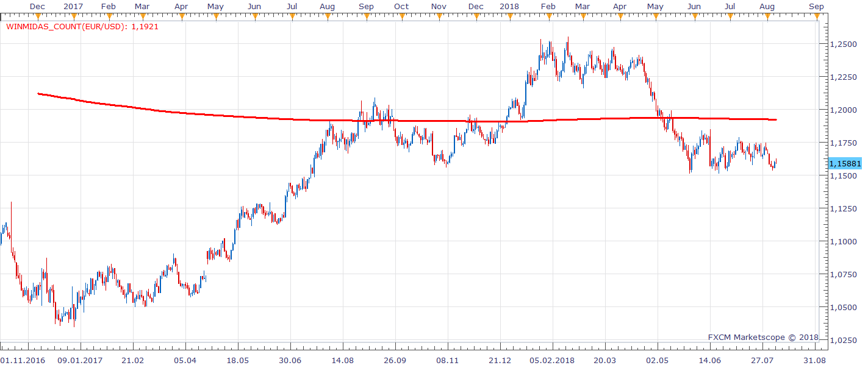The height and width of the screenshot is (368, 868).
Task: Click date label 01.11.2016
Action: [x=21, y=361]
